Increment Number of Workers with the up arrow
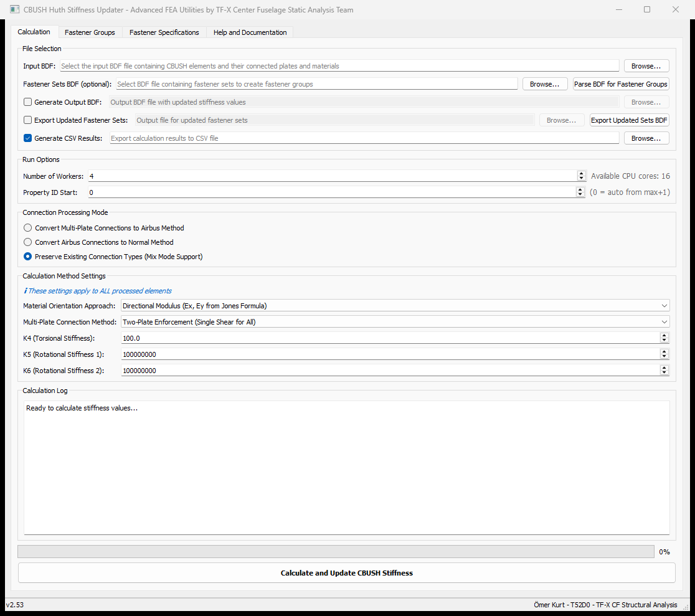The height and width of the screenshot is (616, 695). 581,173
